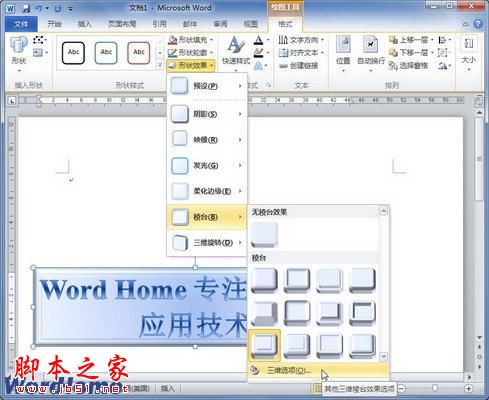Switch to the 视图 view tab
The height and width of the screenshot is (400, 489).
250,24
